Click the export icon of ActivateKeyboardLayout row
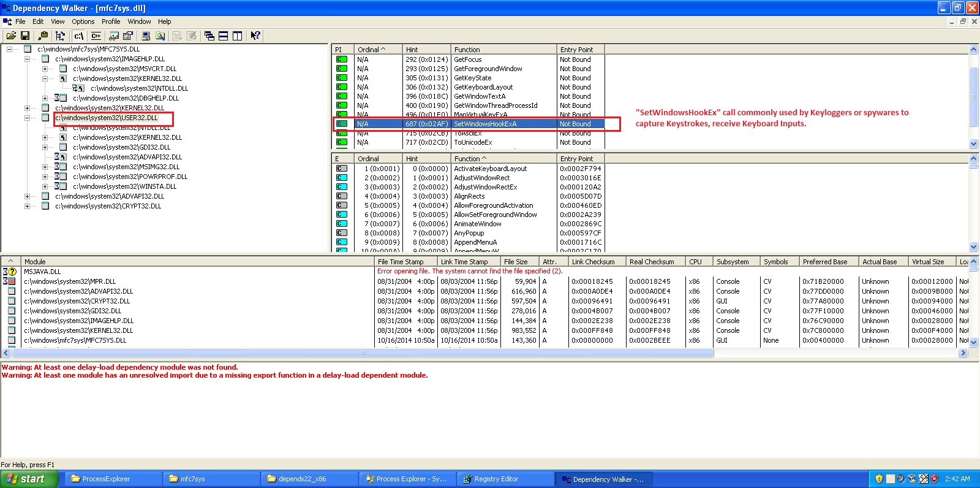Viewport: 980px width, 488px height. coord(342,169)
